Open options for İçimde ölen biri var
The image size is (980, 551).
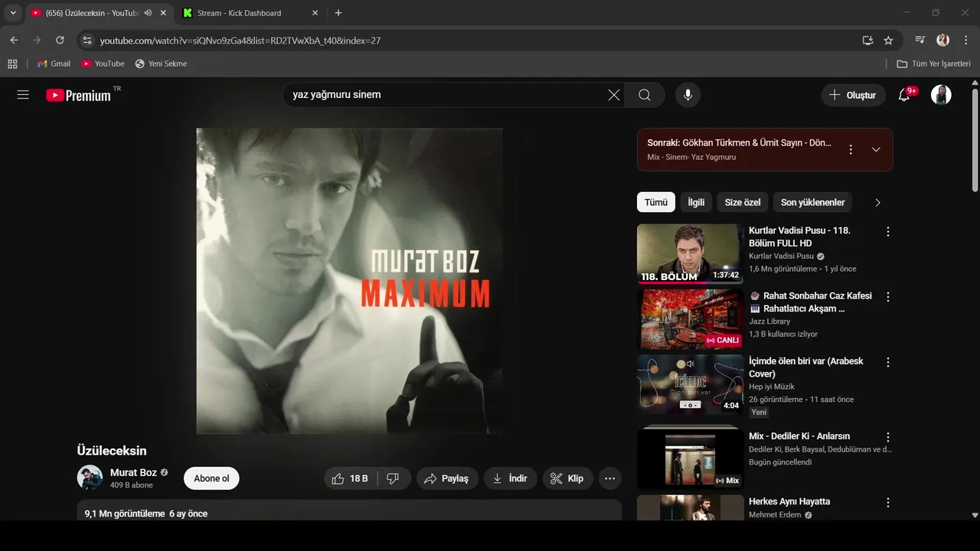[888, 362]
